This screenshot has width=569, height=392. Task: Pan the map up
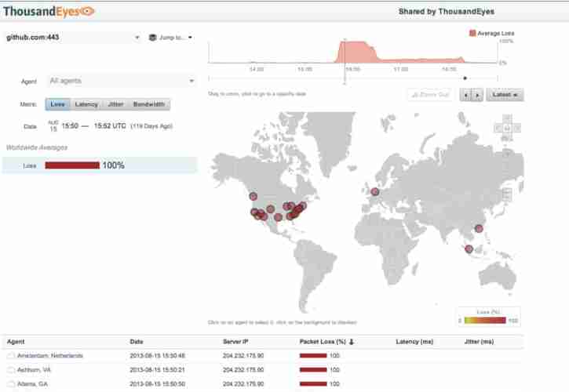click(x=507, y=118)
